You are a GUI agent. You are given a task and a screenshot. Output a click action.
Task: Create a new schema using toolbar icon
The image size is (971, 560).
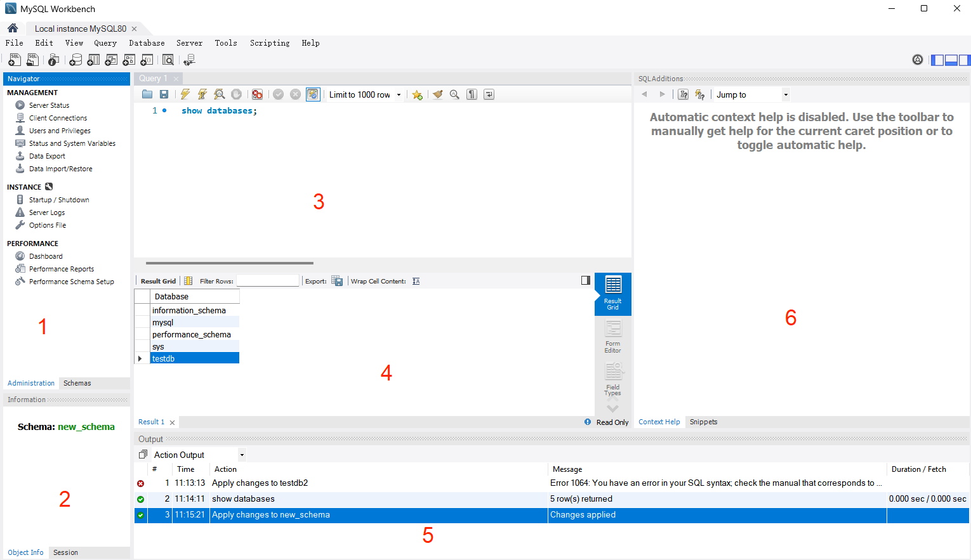pyautogui.click(x=76, y=60)
